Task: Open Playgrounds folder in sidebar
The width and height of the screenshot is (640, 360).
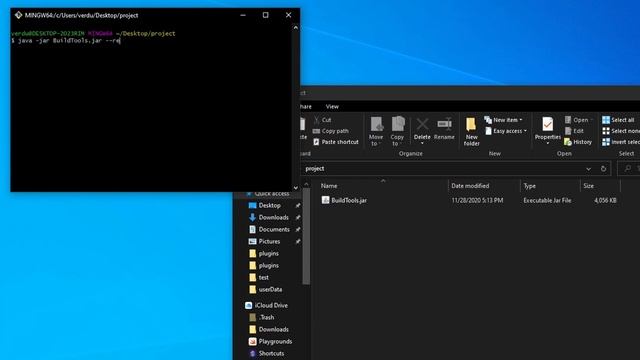Action: (275, 341)
